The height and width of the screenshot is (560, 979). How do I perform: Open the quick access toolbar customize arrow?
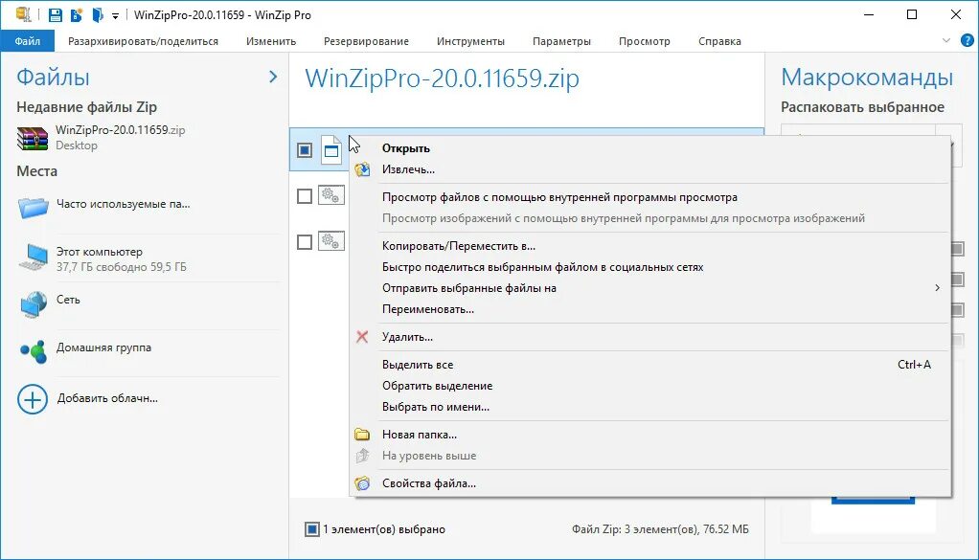pyautogui.click(x=116, y=15)
